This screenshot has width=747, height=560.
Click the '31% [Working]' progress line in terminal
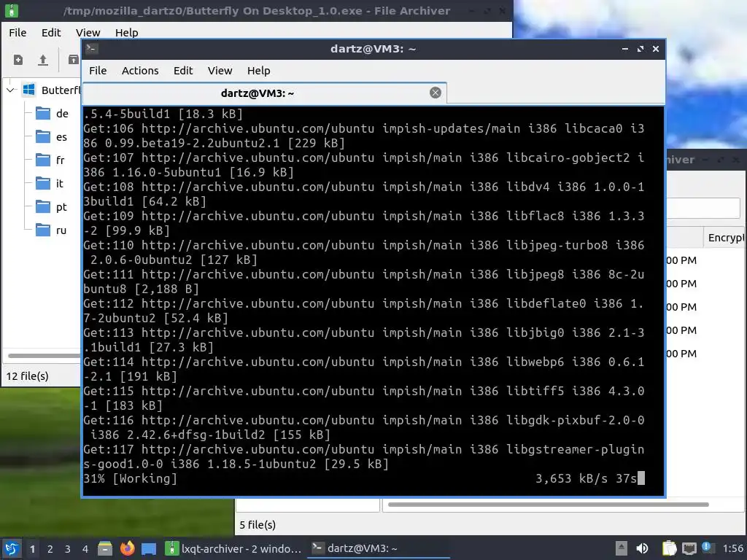[x=130, y=478]
